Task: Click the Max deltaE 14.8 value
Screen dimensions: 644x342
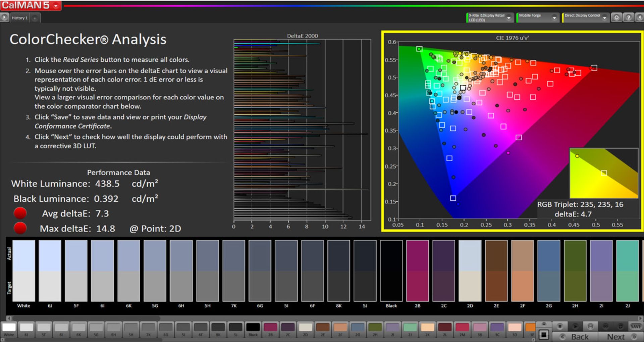Action: (105, 229)
